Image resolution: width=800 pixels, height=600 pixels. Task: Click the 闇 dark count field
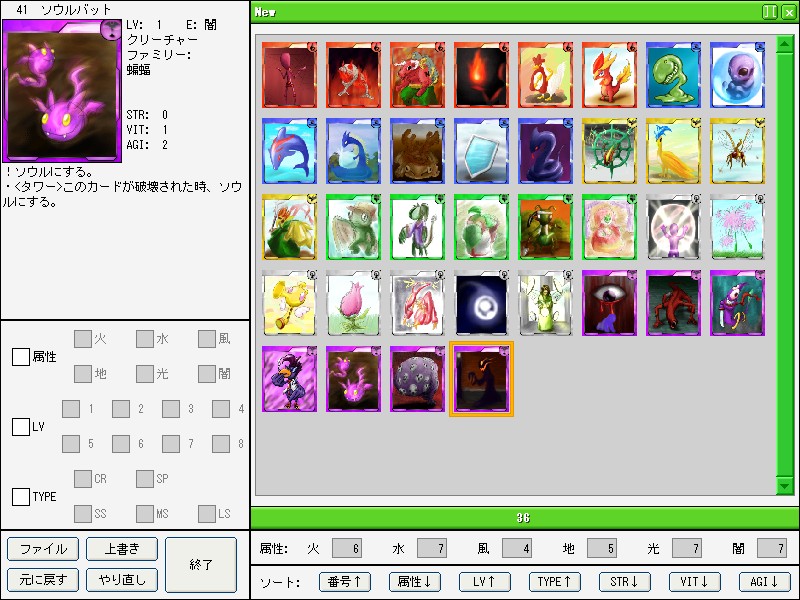tap(772, 548)
